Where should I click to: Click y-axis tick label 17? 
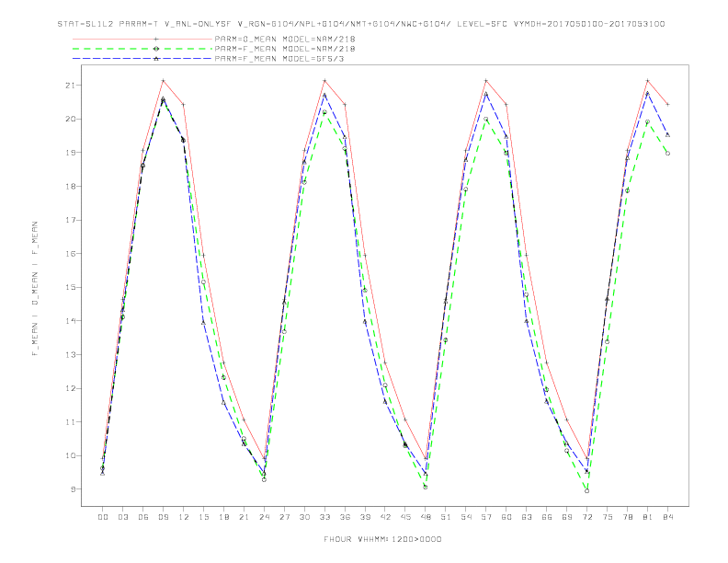[70, 220]
